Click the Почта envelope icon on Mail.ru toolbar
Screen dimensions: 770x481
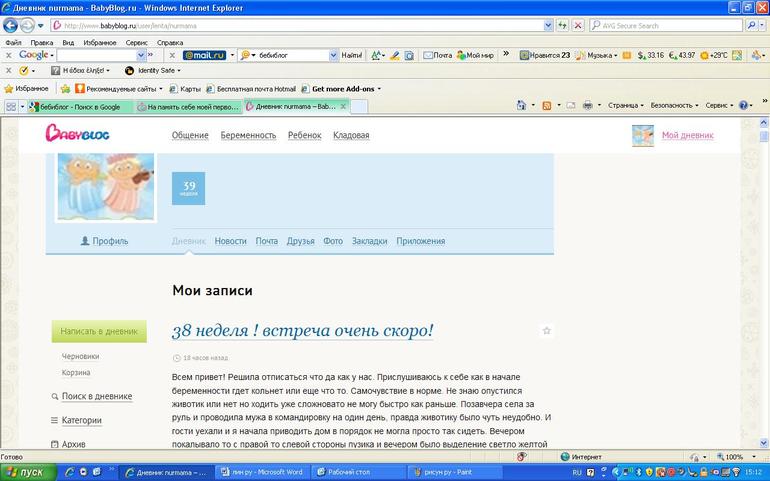click(437, 56)
